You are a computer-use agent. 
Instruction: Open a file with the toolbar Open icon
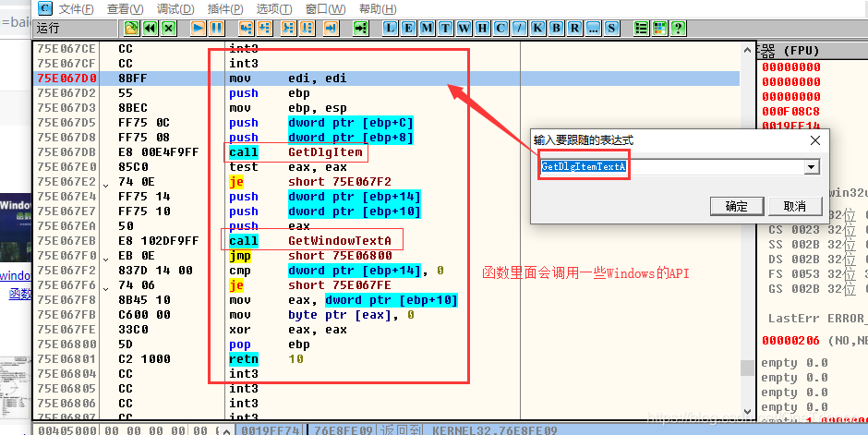131,29
